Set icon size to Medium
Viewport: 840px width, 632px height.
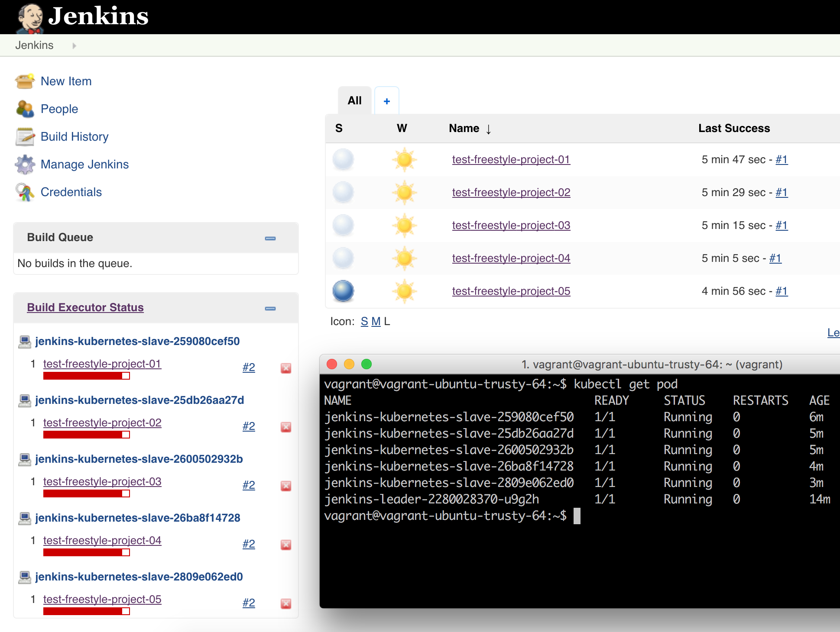[x=376, y=321]
